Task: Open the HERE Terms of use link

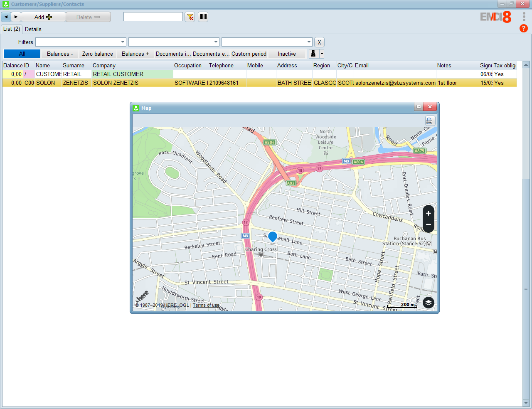Action: click(x=206, y=305)
